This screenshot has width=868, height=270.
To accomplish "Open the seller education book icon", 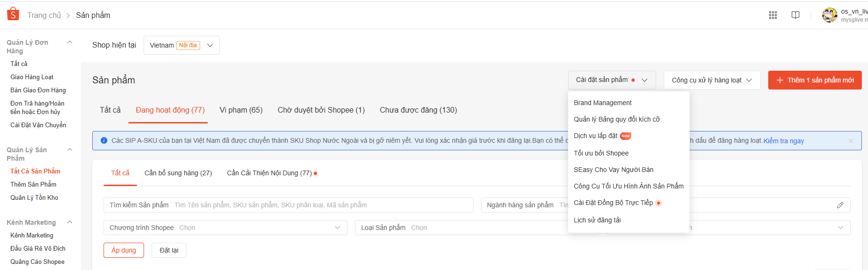I will pos(796,15).
